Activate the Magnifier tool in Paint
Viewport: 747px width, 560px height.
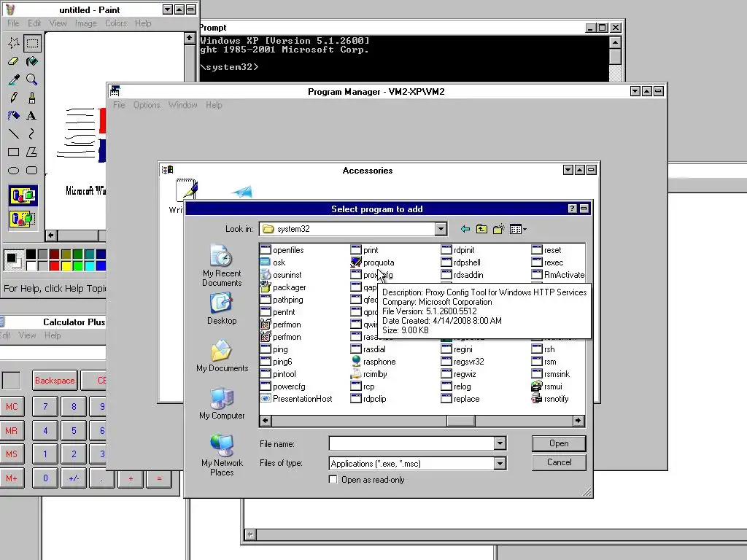point(32,79)
